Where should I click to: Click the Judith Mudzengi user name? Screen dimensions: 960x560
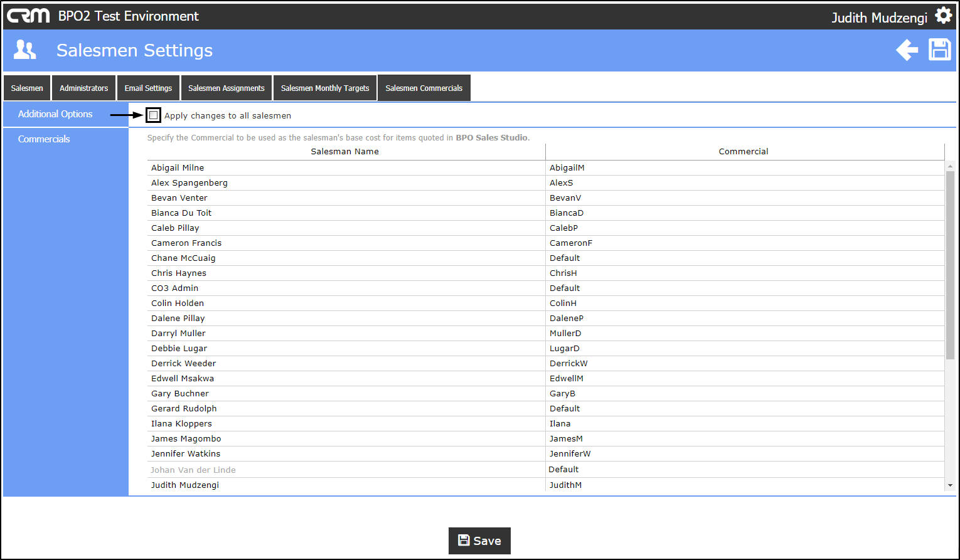tap(879, 18)
